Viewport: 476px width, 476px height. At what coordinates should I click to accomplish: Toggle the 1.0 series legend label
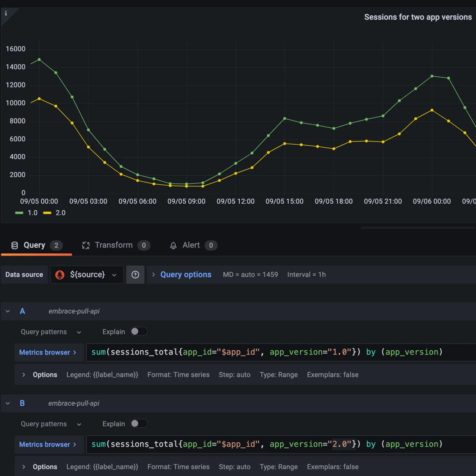(33, 213)
